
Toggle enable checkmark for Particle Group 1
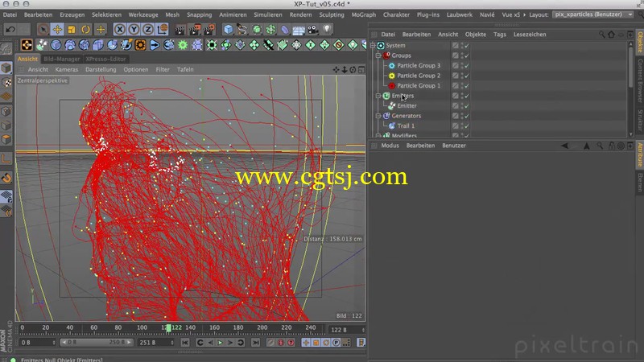tap(467, 86)
